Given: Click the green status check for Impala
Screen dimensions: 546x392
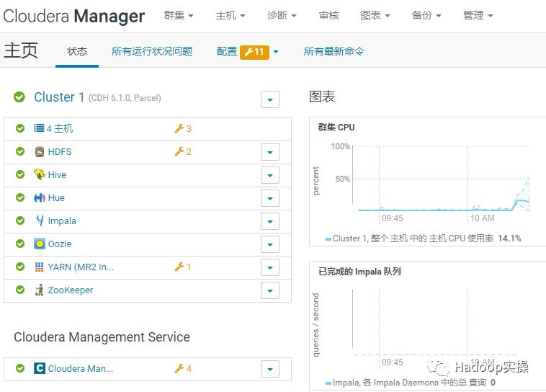Looking at the screenshot, I should tap(20, 220).
